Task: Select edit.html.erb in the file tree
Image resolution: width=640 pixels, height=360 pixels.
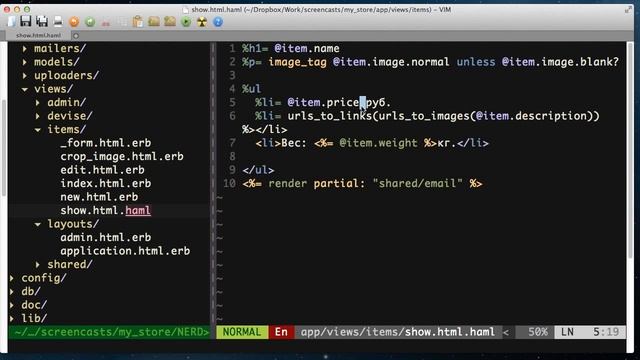Action: pos(102,170)
